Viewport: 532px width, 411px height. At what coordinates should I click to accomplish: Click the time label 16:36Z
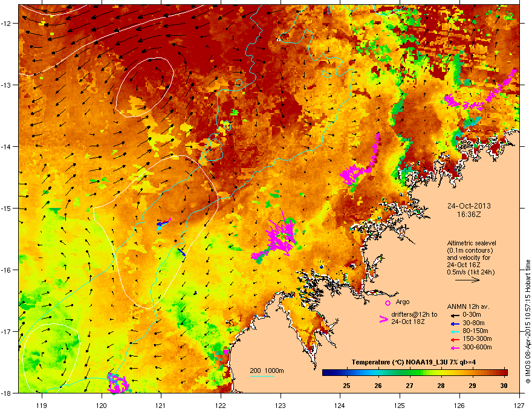469,215
